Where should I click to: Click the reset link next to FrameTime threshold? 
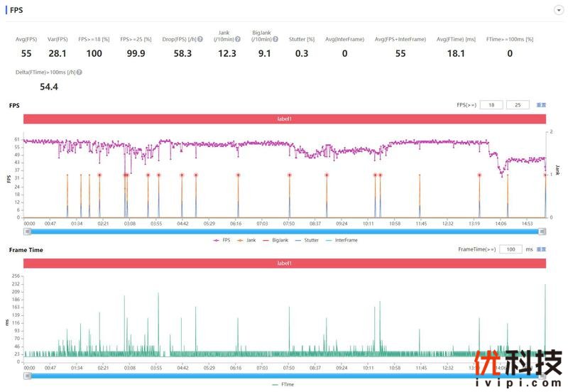[x=541, y=250]
